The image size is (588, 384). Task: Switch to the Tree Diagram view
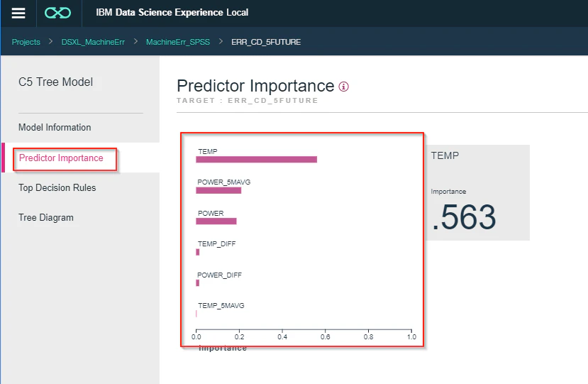pyautogui.click(x=46, y=218)
